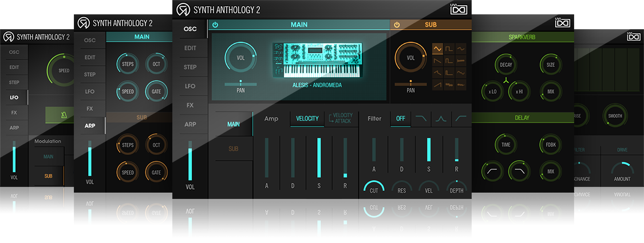The image size is (644, 243).
Task: Adjust the Amp Release slider
Action: tap(345, 158)
